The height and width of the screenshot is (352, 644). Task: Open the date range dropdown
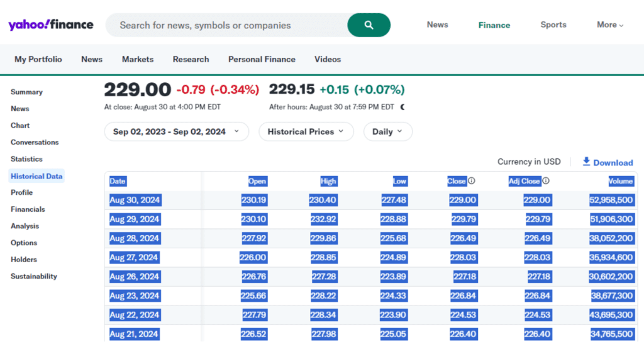(x=176, y=132)
